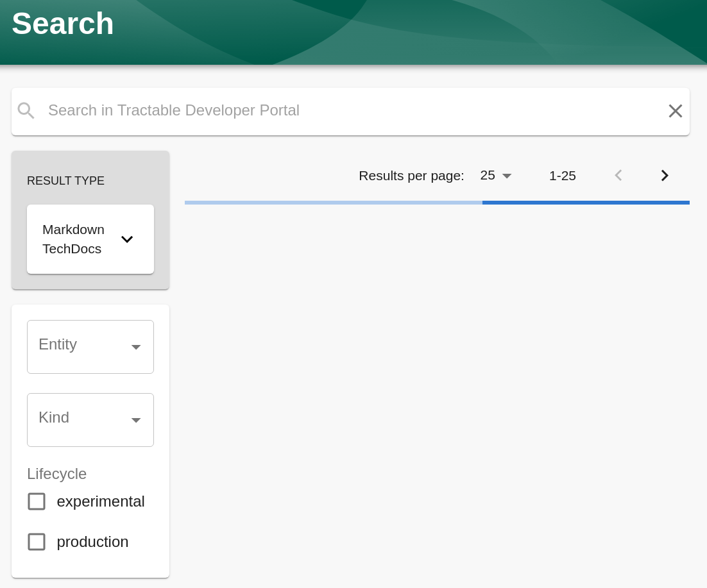707x588 pixels.
Task: Go to the next results page
Action: [664, 175]
